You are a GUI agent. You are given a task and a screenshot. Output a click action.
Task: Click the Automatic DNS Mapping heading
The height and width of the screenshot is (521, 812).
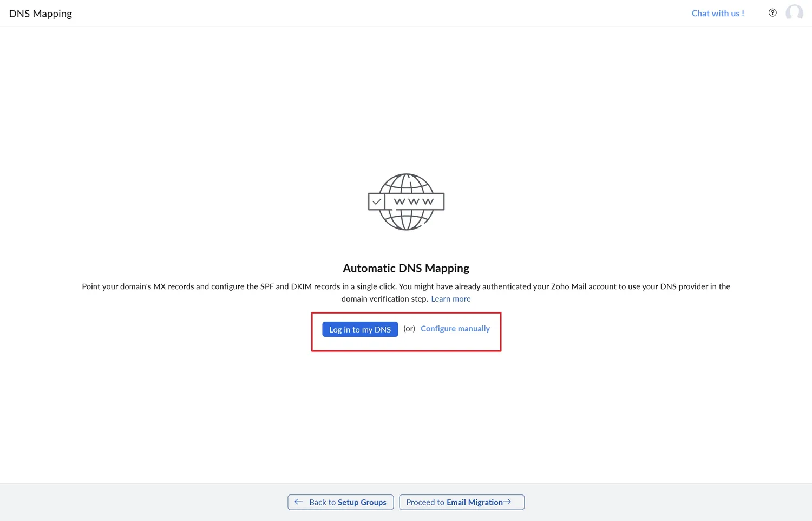406,268
